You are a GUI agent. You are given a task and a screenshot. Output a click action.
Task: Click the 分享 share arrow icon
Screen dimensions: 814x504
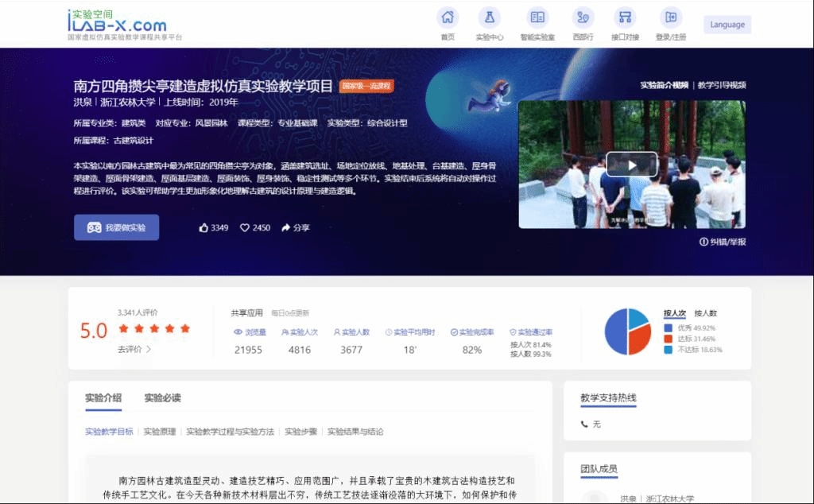point(286,228)
